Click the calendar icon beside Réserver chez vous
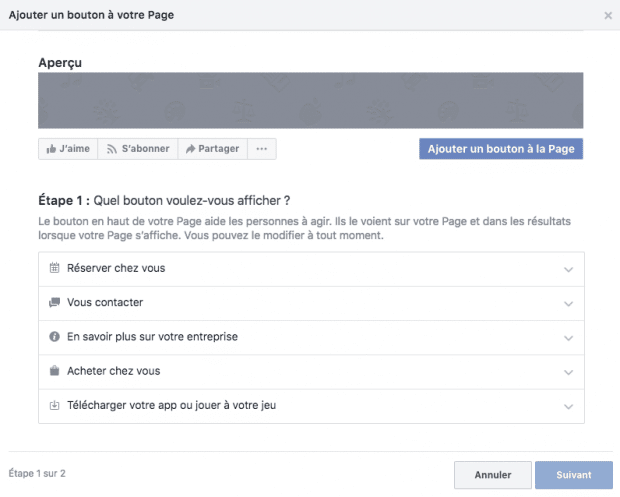This screenshot has height=497, width=620. [x=55, y=268]
